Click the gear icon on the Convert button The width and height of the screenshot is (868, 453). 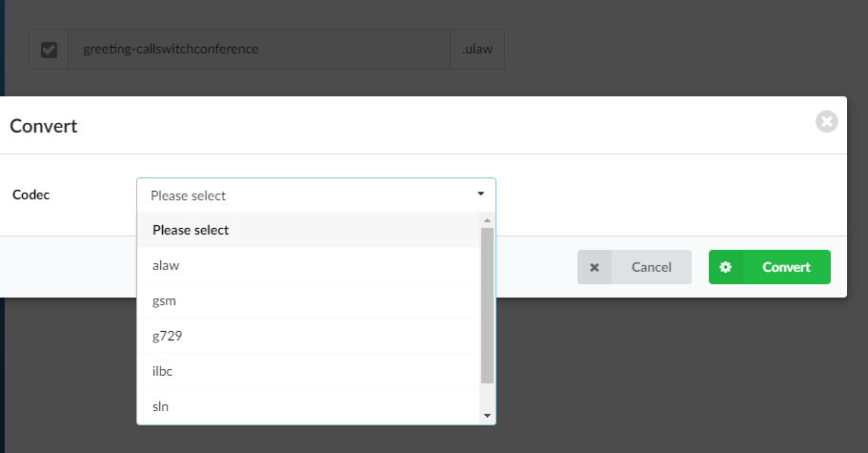point(726,267)
